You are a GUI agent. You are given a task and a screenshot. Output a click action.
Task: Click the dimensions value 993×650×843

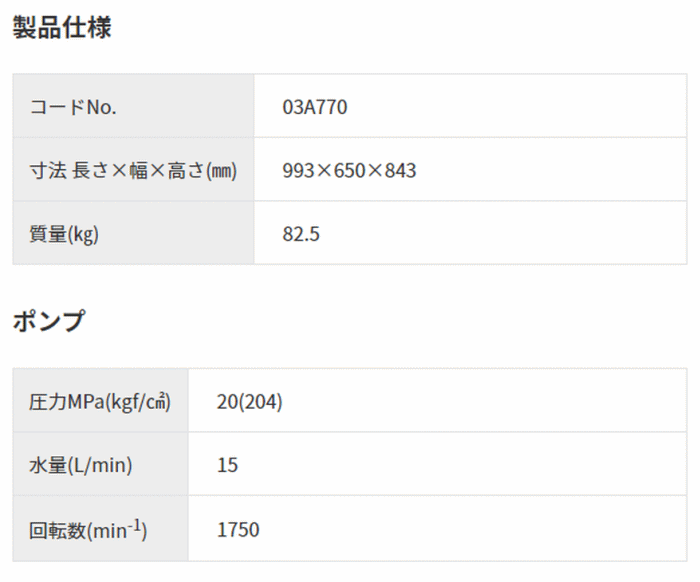[349, 170]
